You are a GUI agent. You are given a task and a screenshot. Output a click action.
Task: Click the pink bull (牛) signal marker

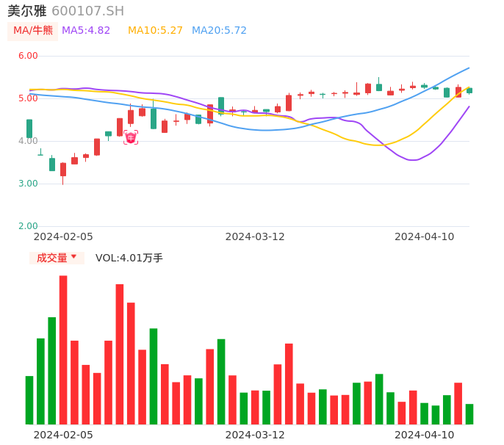tap(131, 137)
